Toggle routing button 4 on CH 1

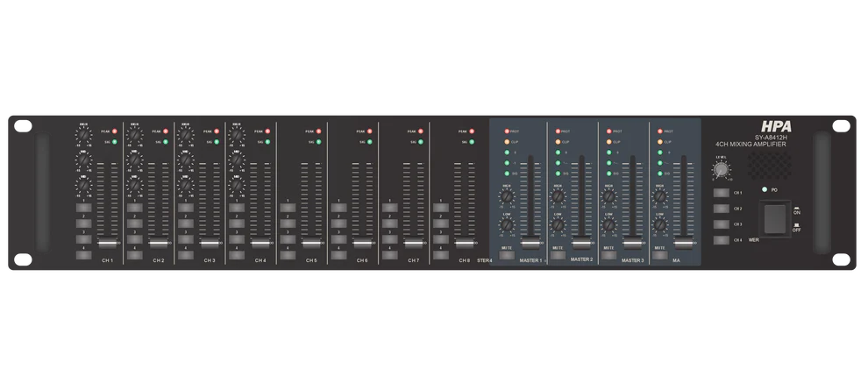(83, 255)
